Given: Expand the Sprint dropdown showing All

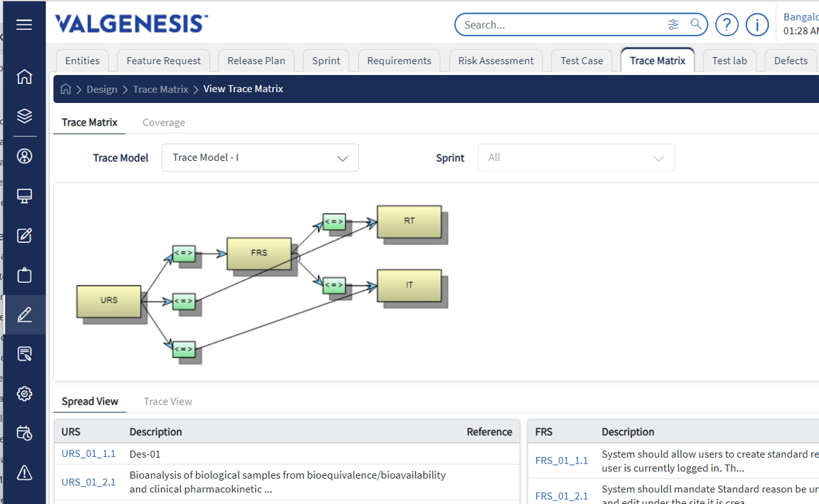Looking at the screenshot, I should coord(576,158).
